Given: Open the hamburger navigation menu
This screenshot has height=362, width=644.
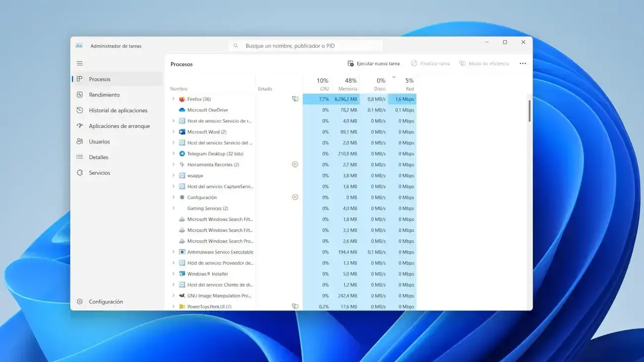Looking at the screenshot, I should [x=80, y=63].
